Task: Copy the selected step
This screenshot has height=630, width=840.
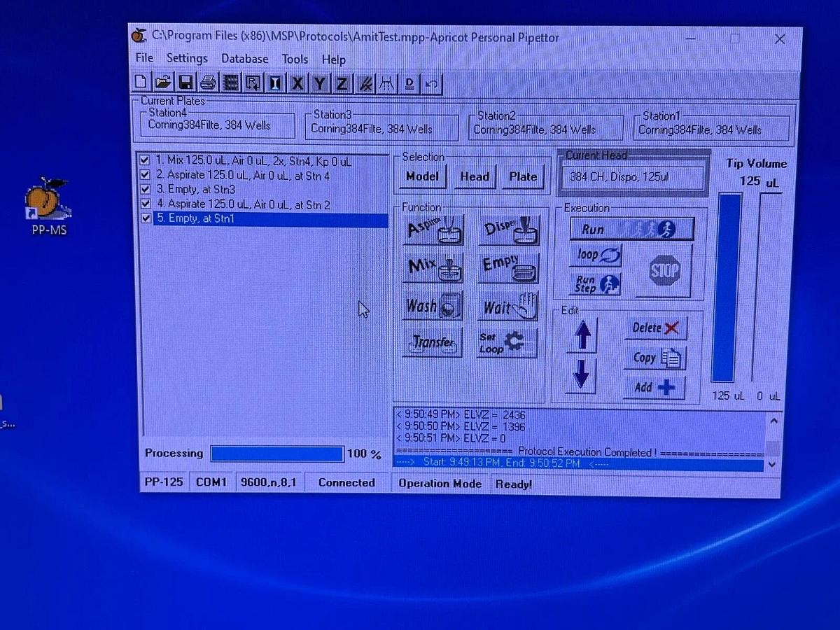Action: tap(655, 358)
